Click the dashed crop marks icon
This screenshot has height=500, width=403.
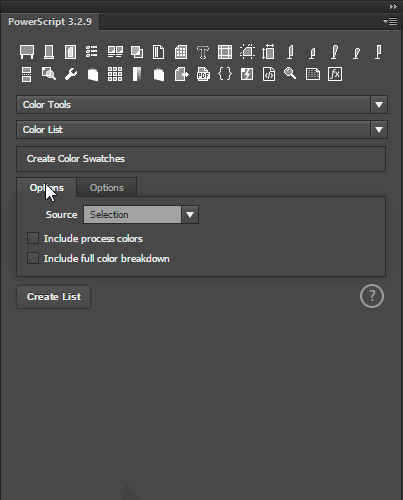click(x=247, y=52)
